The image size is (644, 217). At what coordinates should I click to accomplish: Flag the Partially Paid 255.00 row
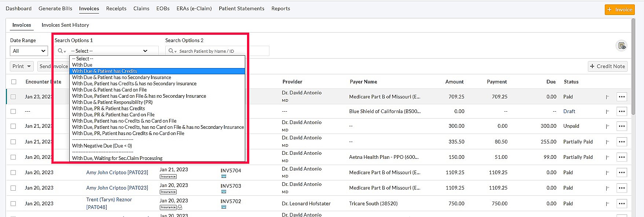(x=607, y=142)
